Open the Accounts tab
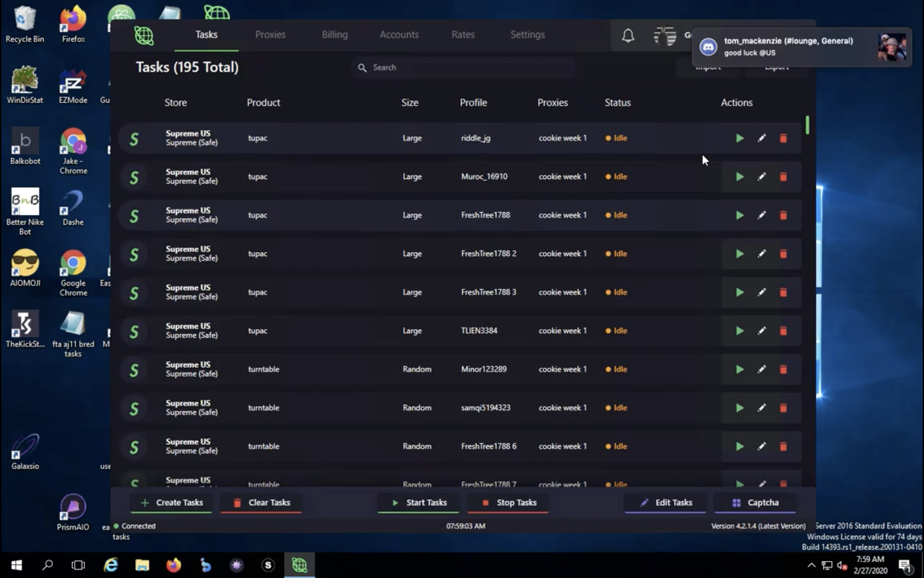924x578 pixels. click(399, 35)
